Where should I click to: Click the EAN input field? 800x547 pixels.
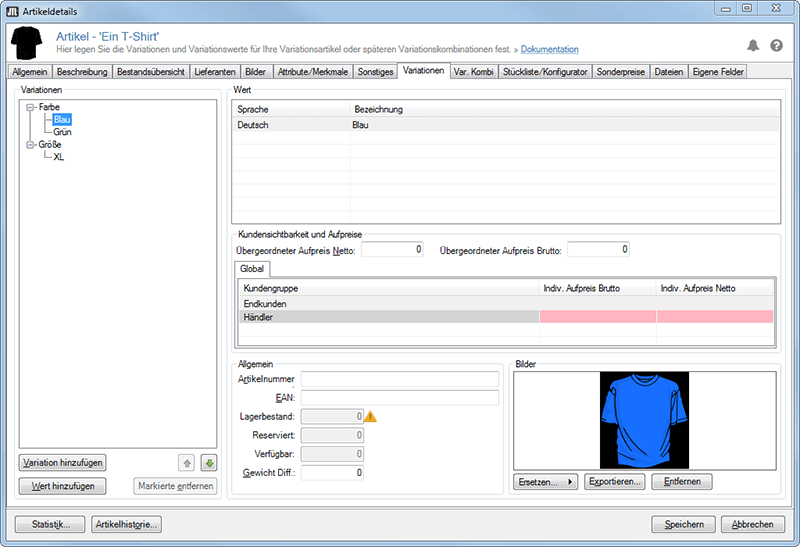399,398
